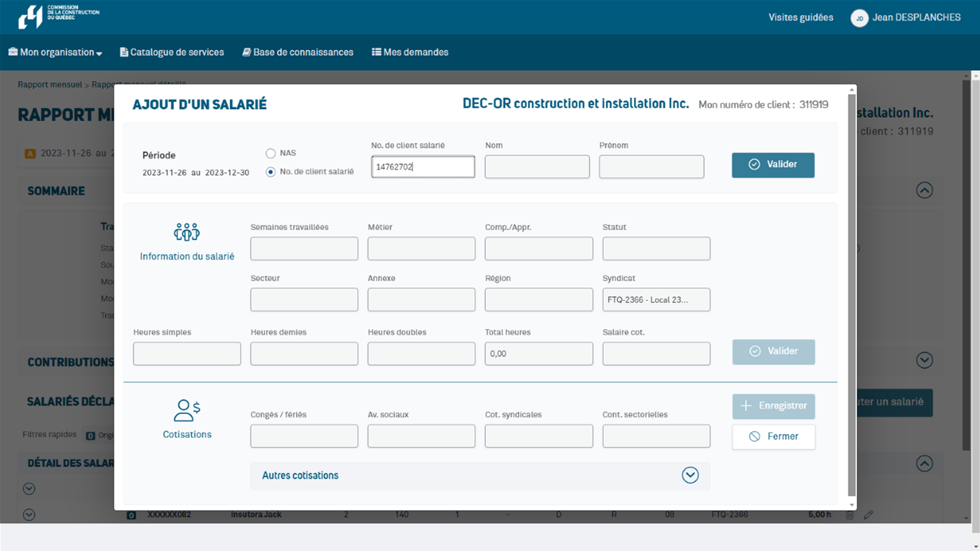Viewport: 980px width, 551px height.
Task: Expand the Autres cotisations section
Action: (690, 475)
